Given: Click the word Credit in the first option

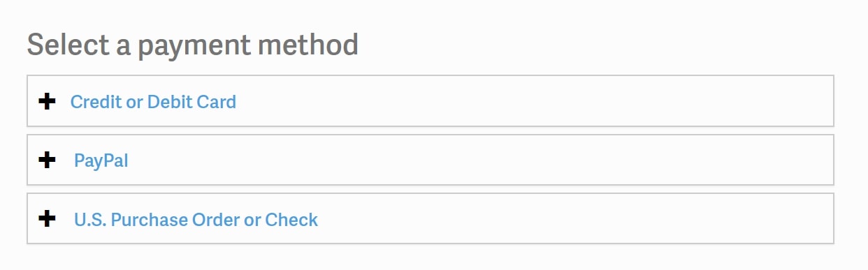Looking at the screenshot, I should pos(95,102).
